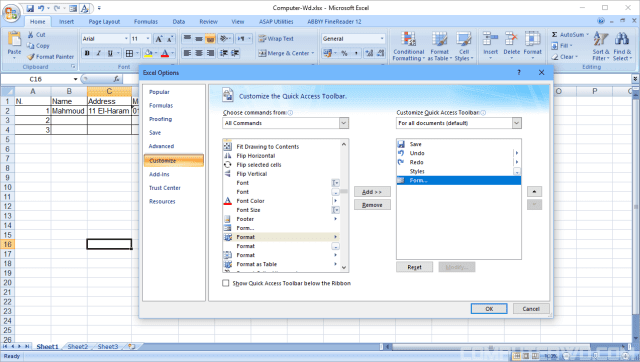Viewport: 640px width, 362px height.
Task: Click the Borders icon in Font group
Action: 129,53
